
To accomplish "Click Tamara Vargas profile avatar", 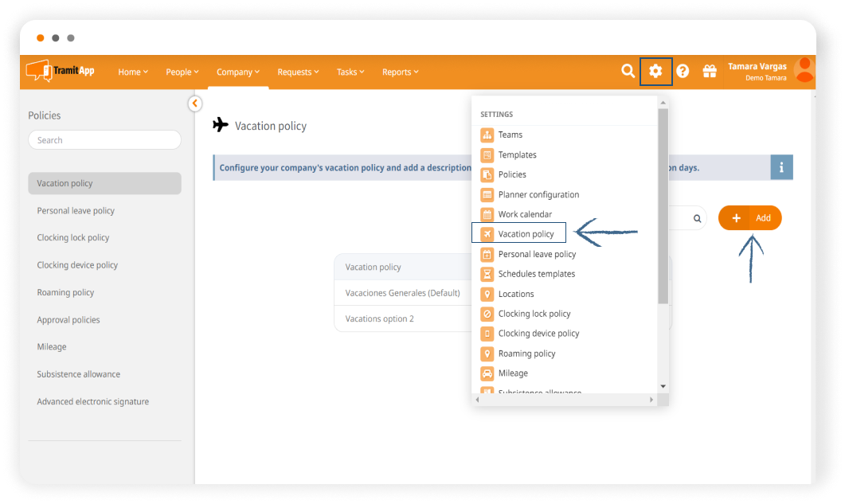I will pos(804,71).
